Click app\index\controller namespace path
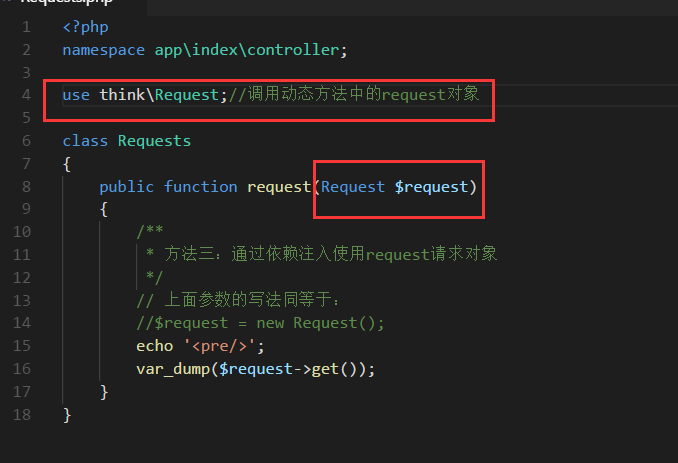 (x=247, y=50)
